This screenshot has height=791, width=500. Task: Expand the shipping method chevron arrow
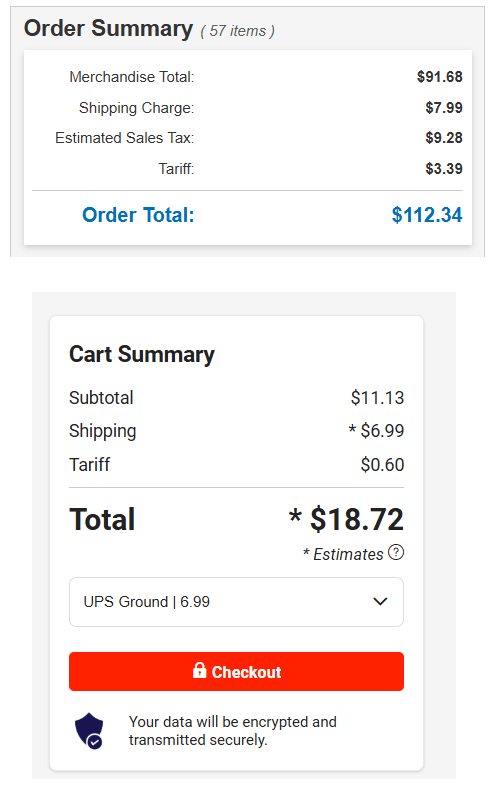pos(380,601)
